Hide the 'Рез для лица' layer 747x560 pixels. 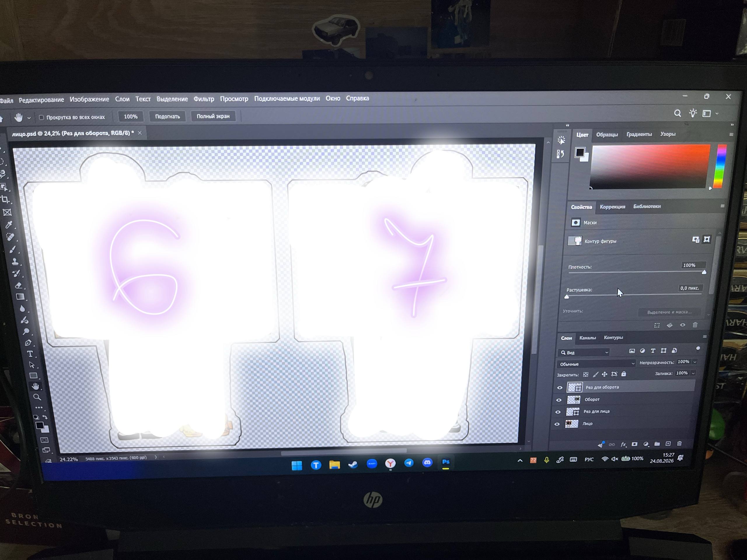click(558, 412)
